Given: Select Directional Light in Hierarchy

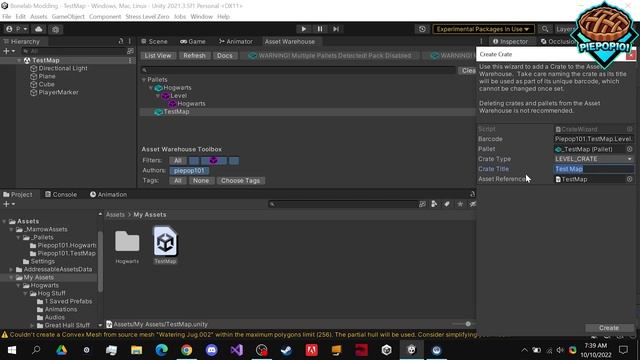Looking at the screenshot, I should pos(63,68).
